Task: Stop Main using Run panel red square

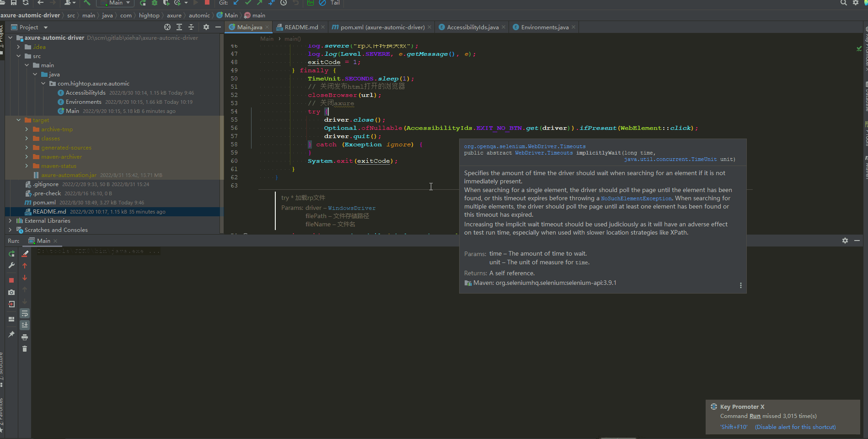Action: coord(11,280)
